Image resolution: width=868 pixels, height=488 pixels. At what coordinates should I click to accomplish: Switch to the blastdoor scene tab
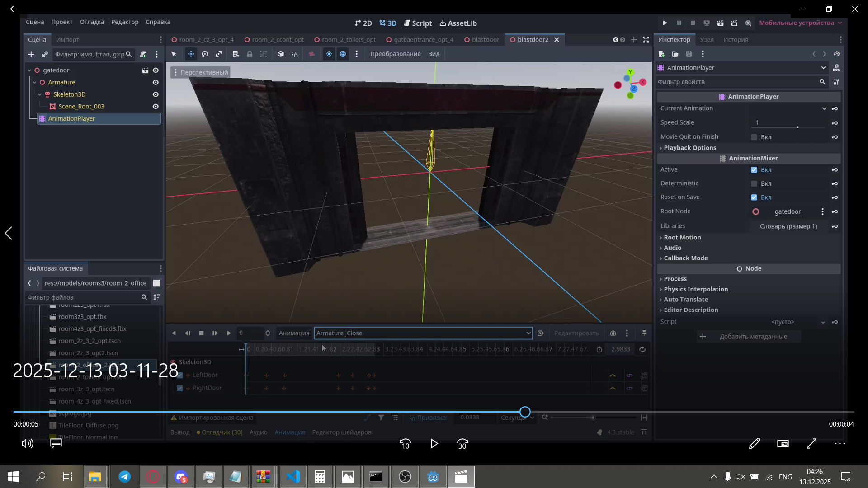point(485,40)
